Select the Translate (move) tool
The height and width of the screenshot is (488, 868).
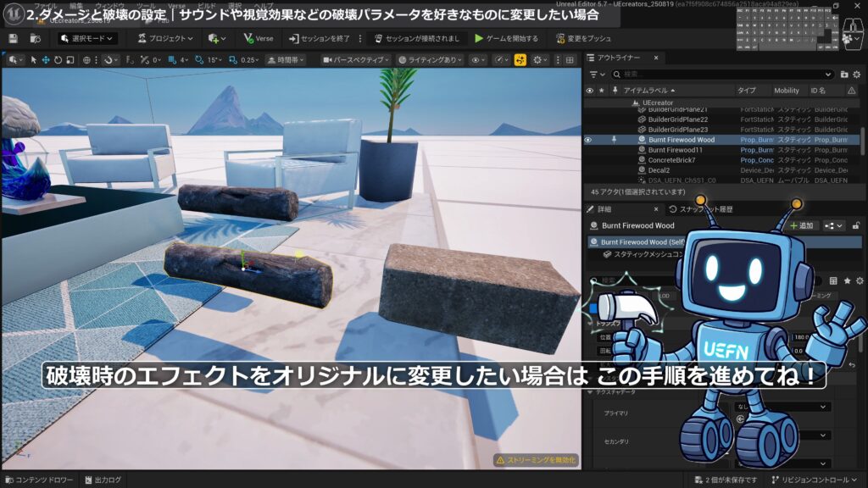click(x=46, y=60)
